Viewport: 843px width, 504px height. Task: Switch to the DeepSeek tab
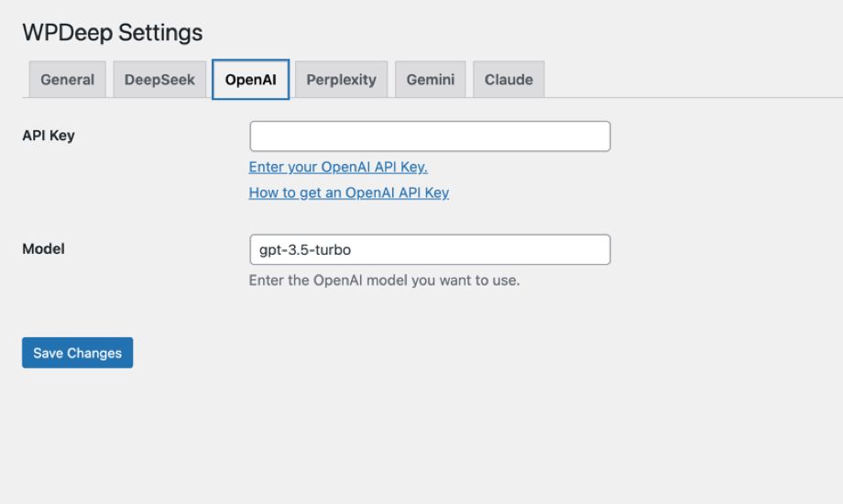click(x=159, y=80)
